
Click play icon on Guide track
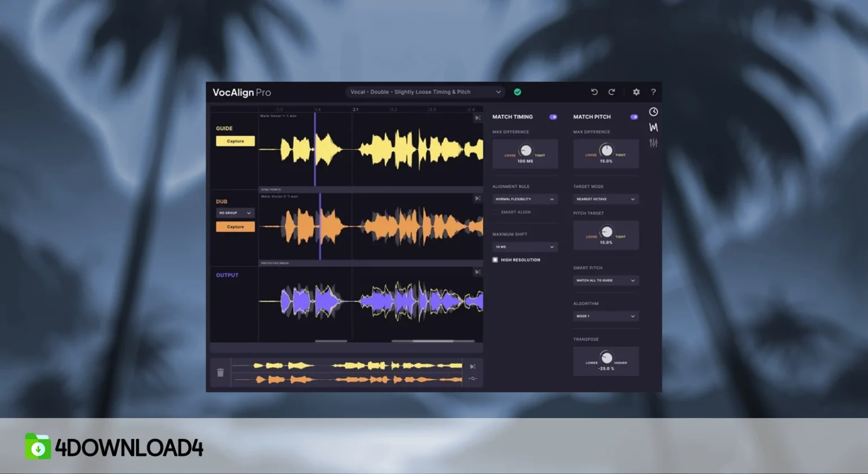478,118
